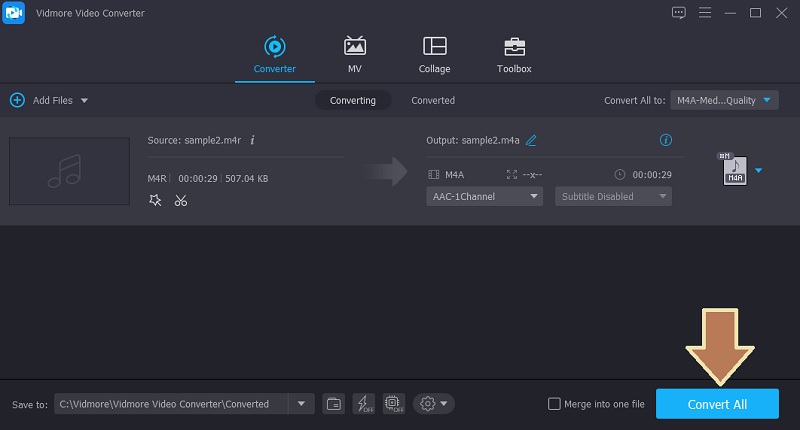The height and width of the screenshot is (430, 800).
Task: Click the edit effects star icon
Action: pyautogui.click(x=155, y=200)
